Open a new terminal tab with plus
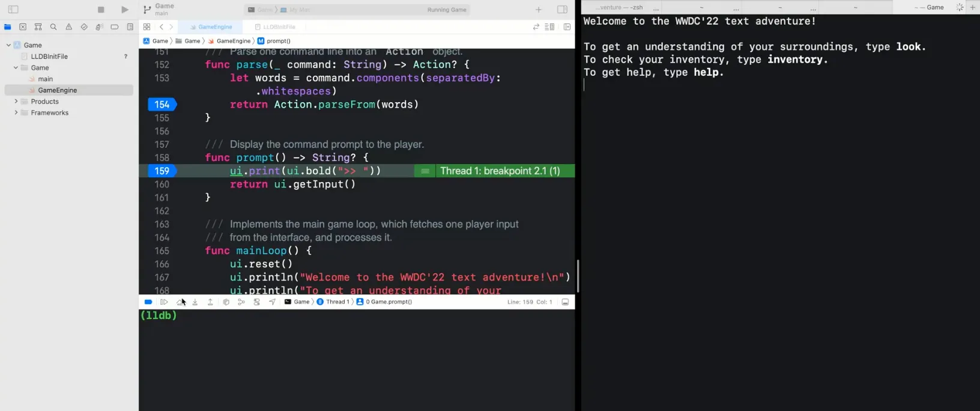980x411 pixels. [973, 7]
